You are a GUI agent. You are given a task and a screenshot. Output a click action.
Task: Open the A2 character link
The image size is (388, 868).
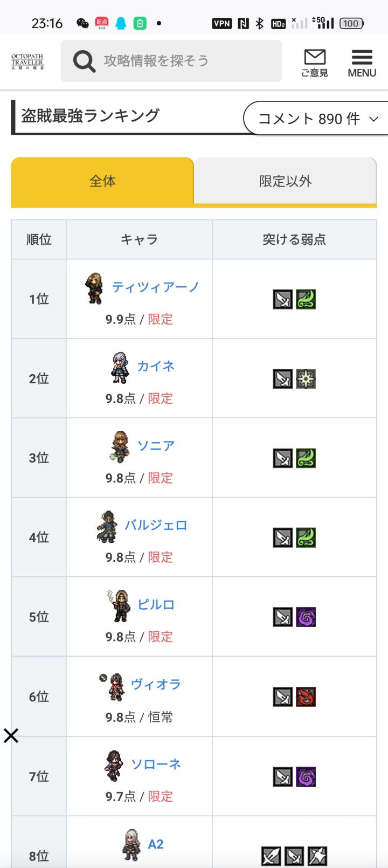click(x=155, y=844)
